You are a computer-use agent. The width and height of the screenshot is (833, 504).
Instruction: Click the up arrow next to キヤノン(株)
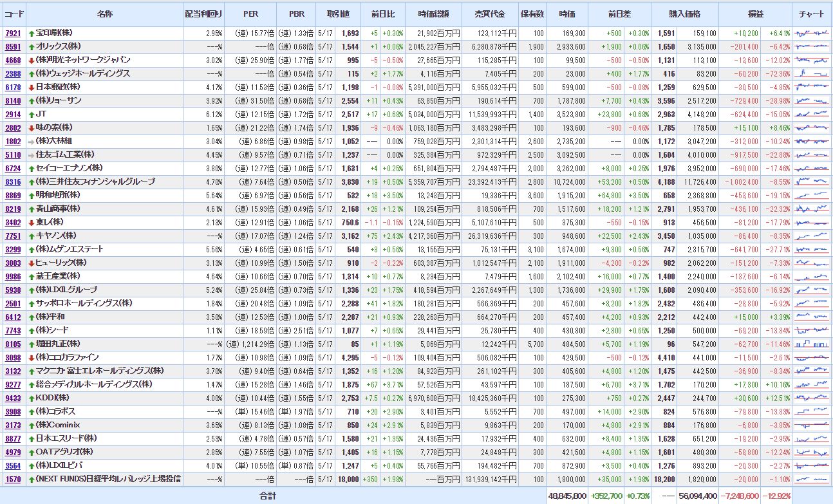pyautogui.click(x=32, y=236)
